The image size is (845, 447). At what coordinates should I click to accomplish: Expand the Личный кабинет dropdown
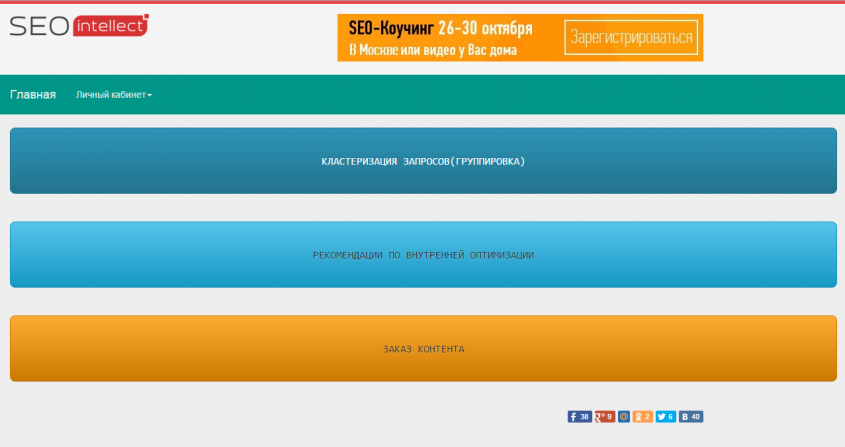pos(112,95)
